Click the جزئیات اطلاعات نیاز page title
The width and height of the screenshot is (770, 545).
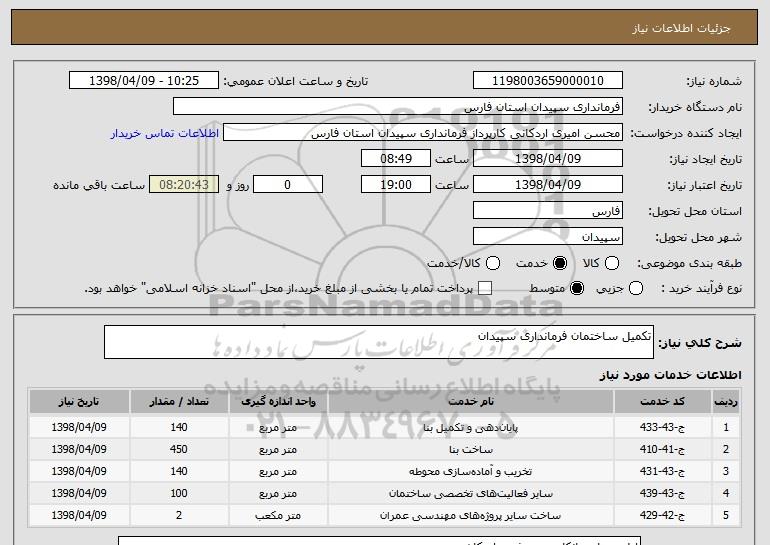tap(681, 28)
